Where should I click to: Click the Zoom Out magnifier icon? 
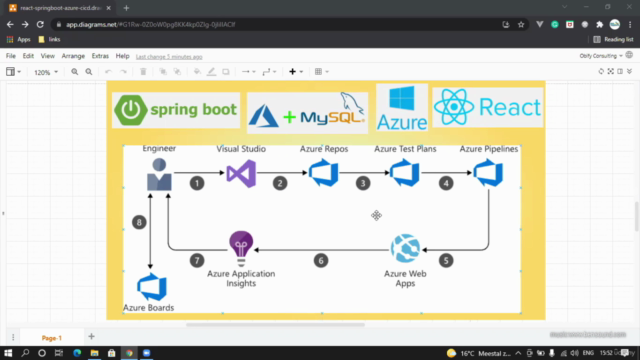point(89,72)
